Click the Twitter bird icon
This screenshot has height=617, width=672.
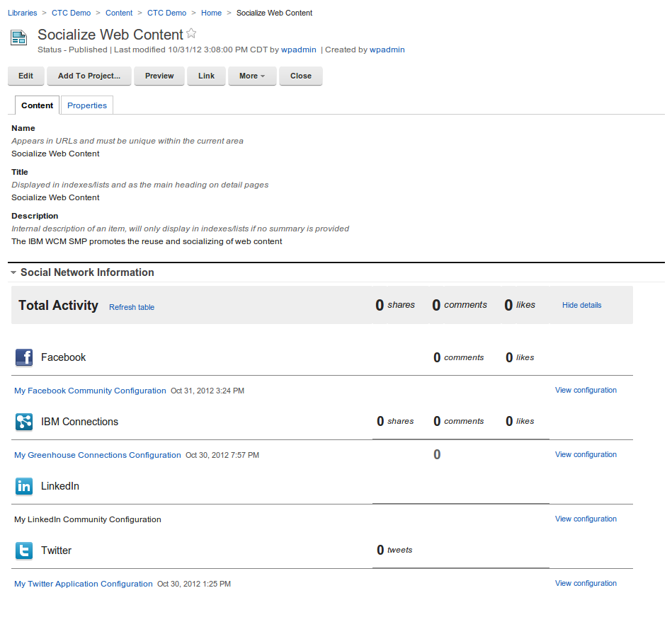tap(24, 550)
